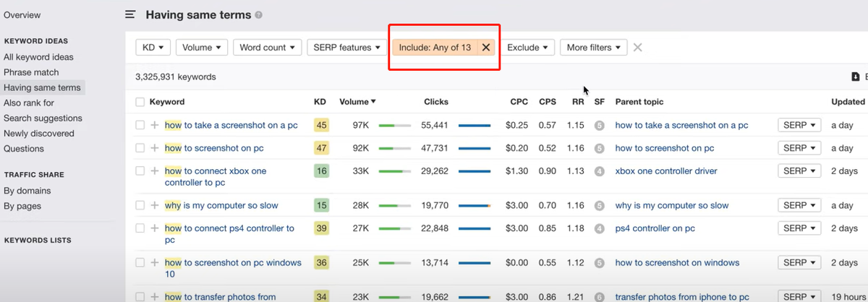Open By domains traffic share report
Screen dimensions: 868x302
click(x=27, y=191)
